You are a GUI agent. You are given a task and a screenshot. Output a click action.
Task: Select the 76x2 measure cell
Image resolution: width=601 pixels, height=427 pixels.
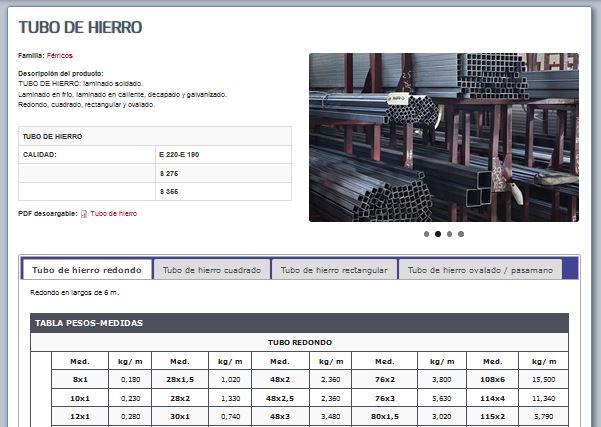(385, 379)
